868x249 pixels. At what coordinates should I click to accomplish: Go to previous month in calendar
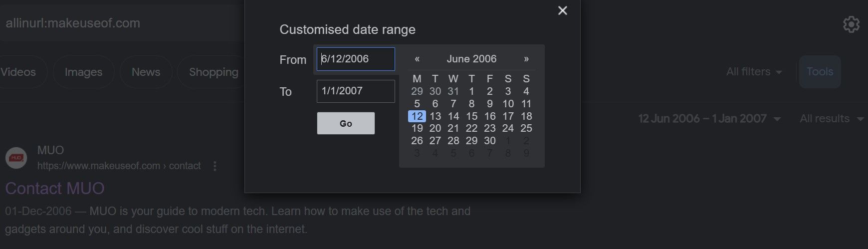click(x=417, y=59)
